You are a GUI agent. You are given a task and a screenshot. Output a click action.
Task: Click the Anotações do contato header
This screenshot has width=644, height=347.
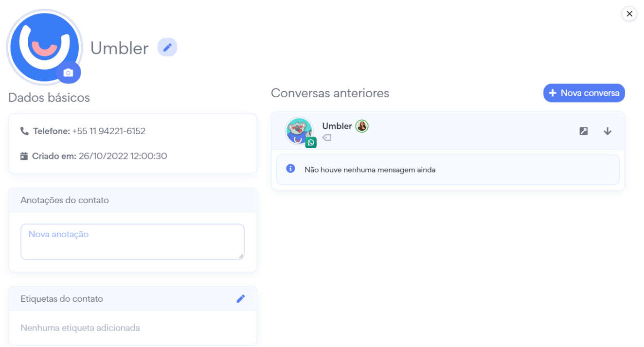click(x=65, y=200)
